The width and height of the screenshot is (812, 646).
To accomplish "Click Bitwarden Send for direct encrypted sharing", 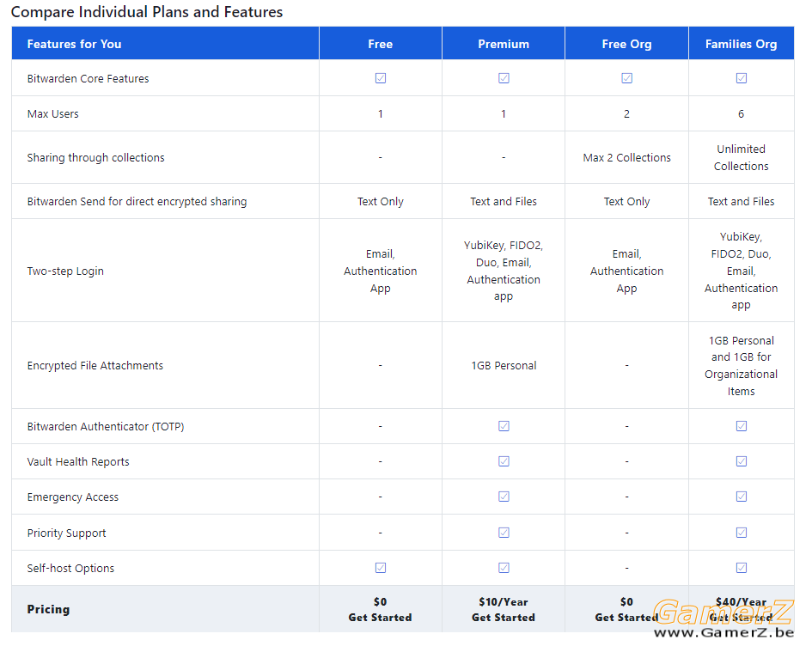I will click(x=137, y=202).
